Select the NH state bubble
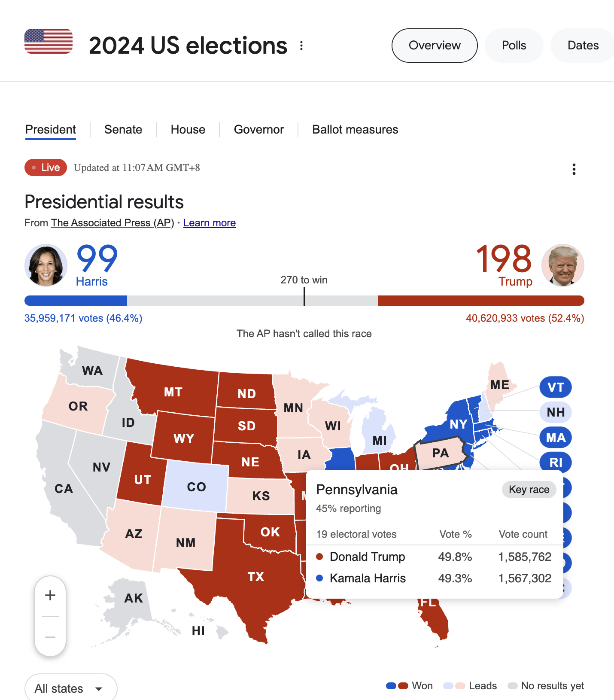Image resolution: width=614 pixels, height=700 pixels. click(556, 412)
